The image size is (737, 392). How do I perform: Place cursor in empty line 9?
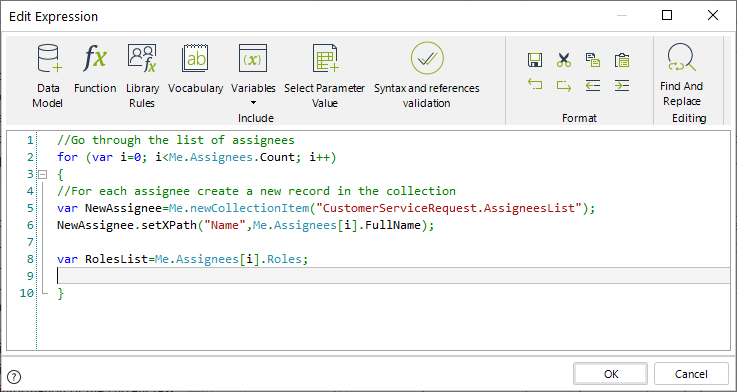pos(393,276)
